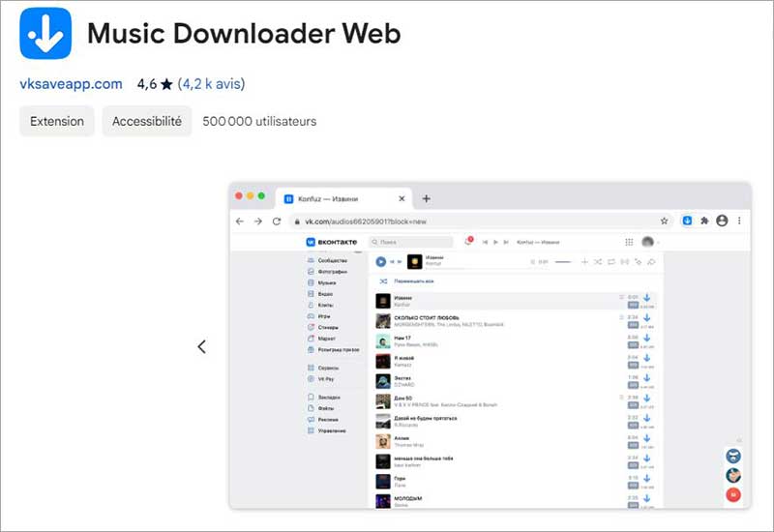Open Фотографии in the VK sidebar

327,272
